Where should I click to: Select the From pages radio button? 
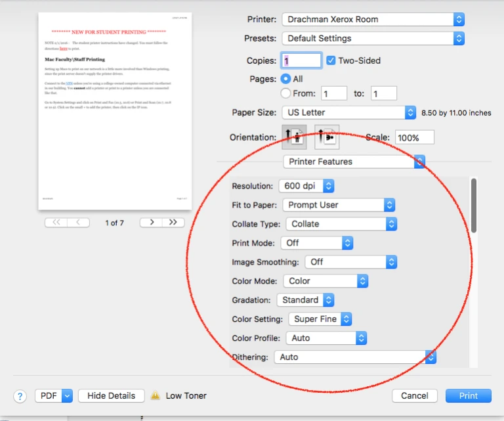285,93
